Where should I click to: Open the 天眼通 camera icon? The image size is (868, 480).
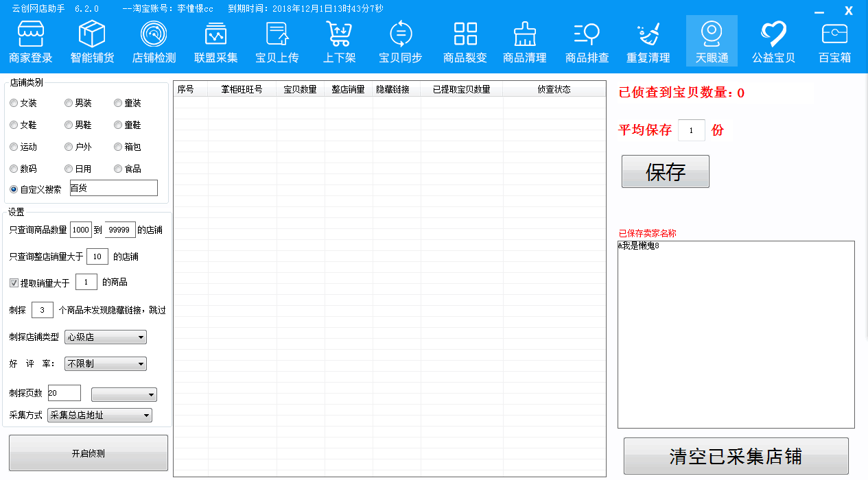pyautogui.click(x=712, y=41)
